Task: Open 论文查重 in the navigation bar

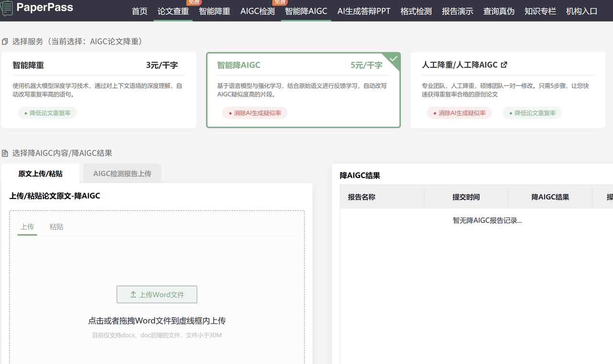Action: coord(173,11)
